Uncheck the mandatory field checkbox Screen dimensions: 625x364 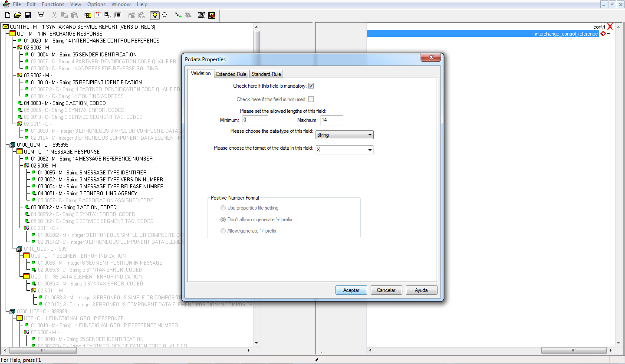(311, 85)
